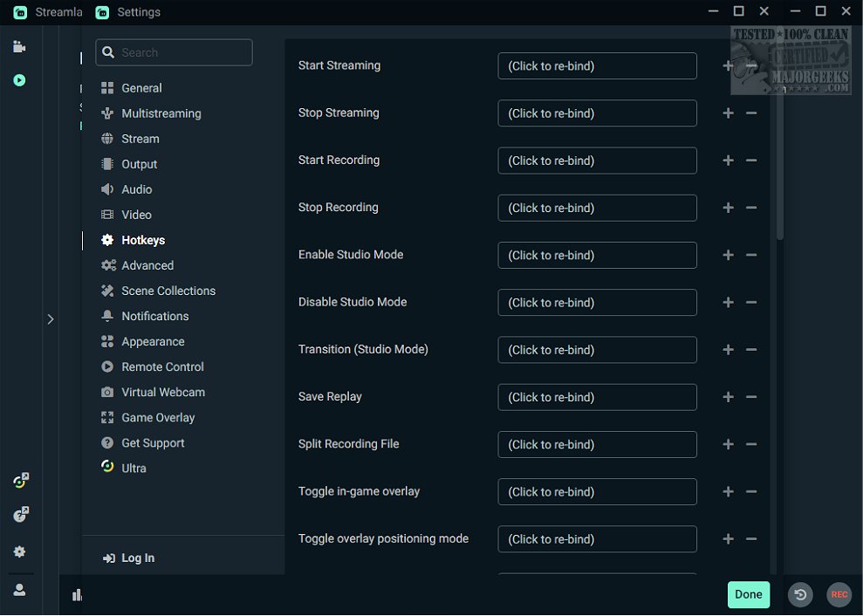Click the replay buffer icon at bottom

click(800, 595)
